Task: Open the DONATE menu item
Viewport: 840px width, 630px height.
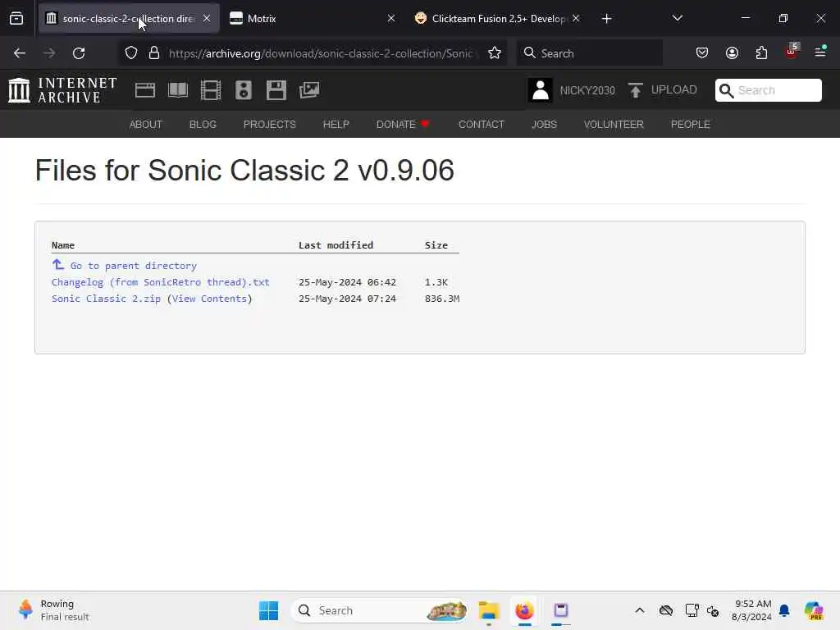Action: (x=403, y=125)
